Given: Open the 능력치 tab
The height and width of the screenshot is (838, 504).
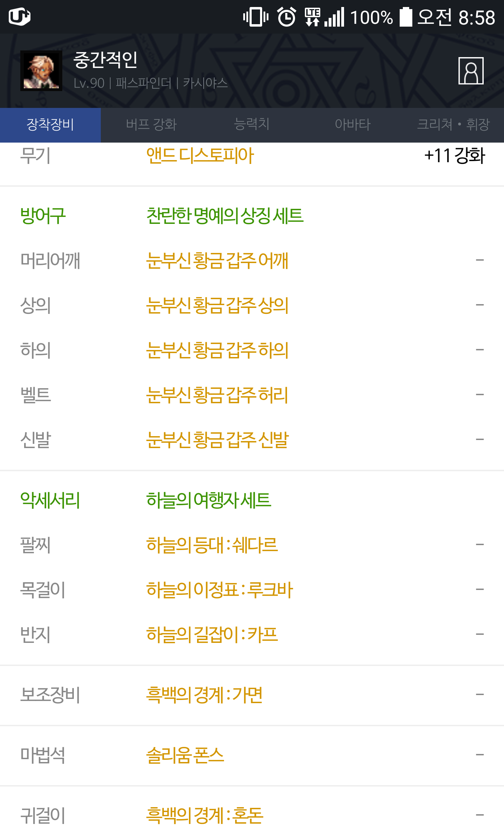Looking at the screenshot, I should [252, 125].
